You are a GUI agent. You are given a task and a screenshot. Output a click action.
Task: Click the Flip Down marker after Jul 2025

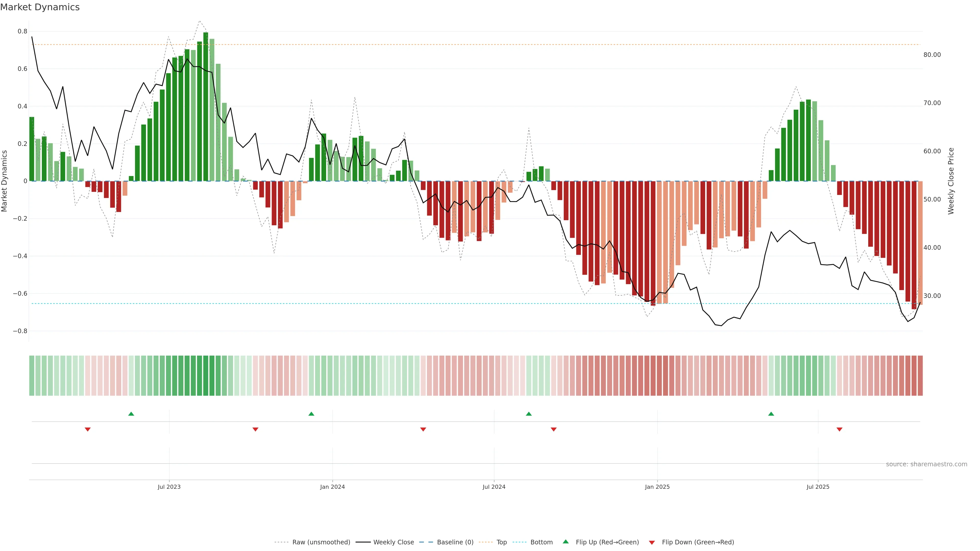pyautogui.click(x=839, y=429)
